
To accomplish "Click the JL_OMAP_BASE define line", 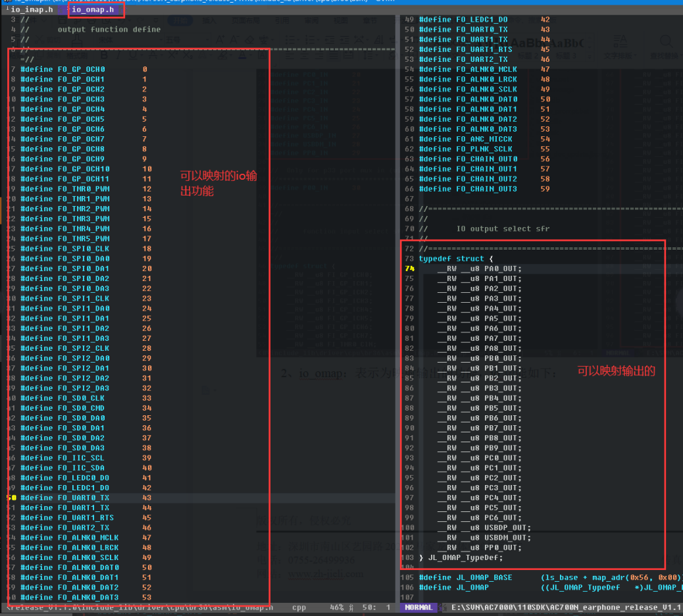I will (x=551, y=577).
